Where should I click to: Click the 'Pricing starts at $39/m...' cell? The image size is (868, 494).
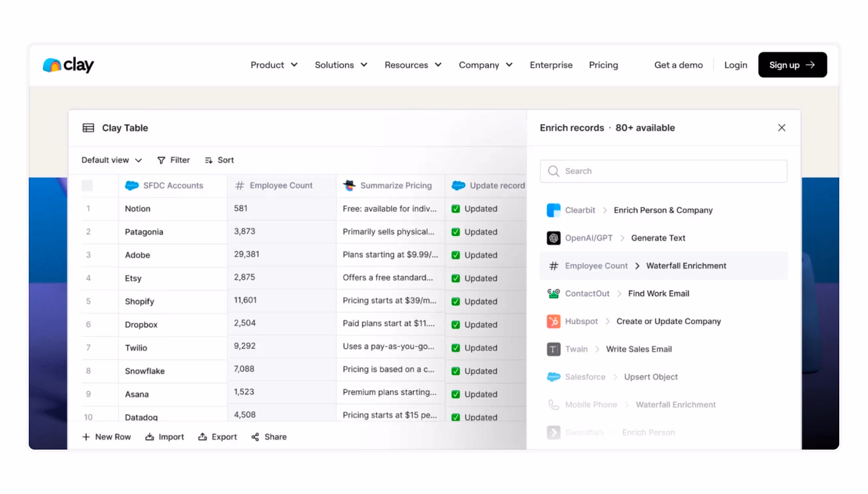[x=390, y=301]
